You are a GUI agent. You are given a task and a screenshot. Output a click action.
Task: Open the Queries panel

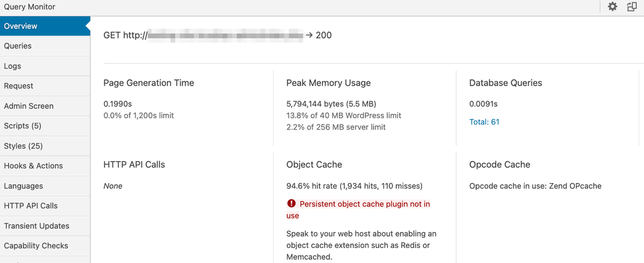pyautogui.click(x=18, y=46)
